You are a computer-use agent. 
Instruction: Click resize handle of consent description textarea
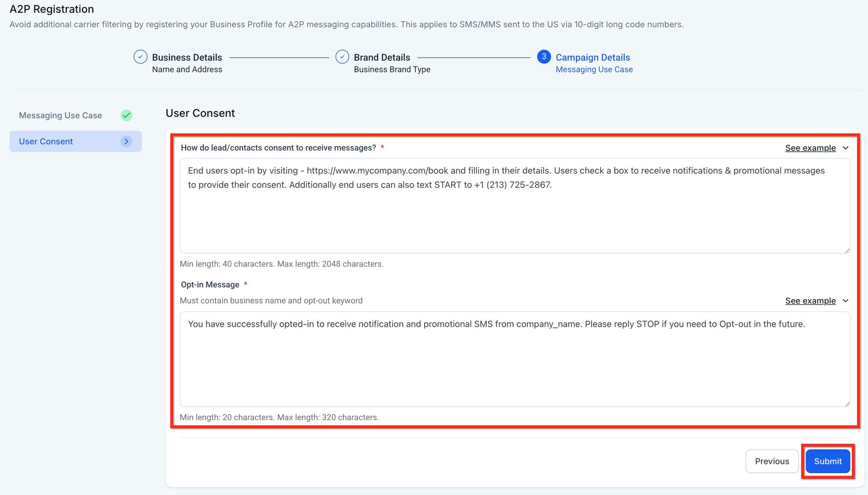click(x=847, y=250)
